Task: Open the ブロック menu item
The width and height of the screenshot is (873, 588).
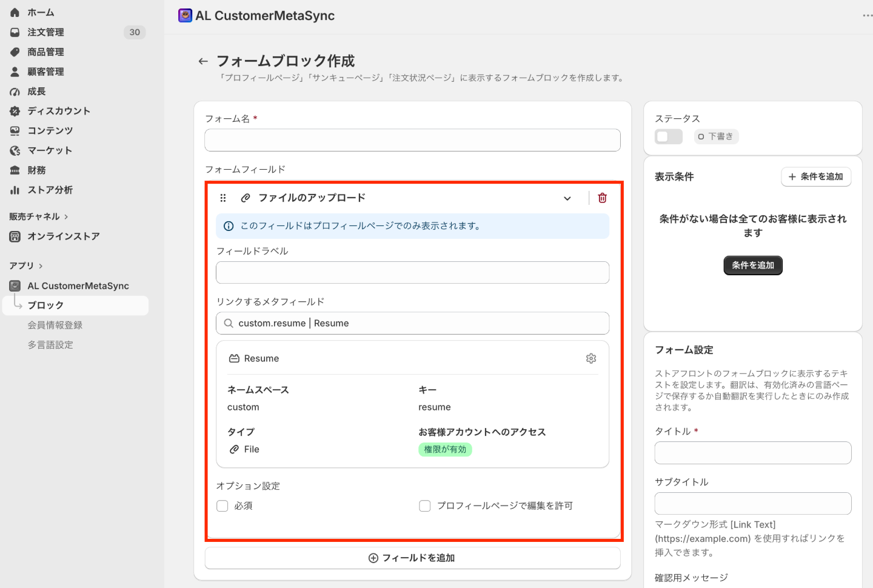Action: 76,306
